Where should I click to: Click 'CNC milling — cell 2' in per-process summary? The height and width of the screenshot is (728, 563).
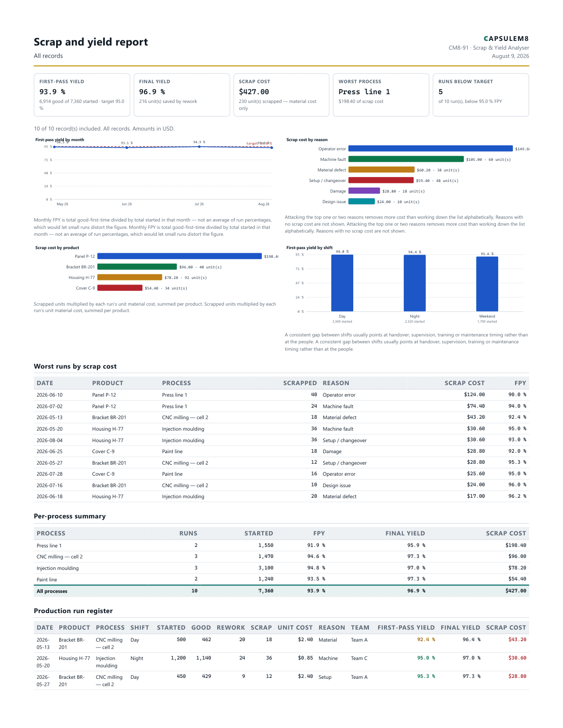pos(59,557)
